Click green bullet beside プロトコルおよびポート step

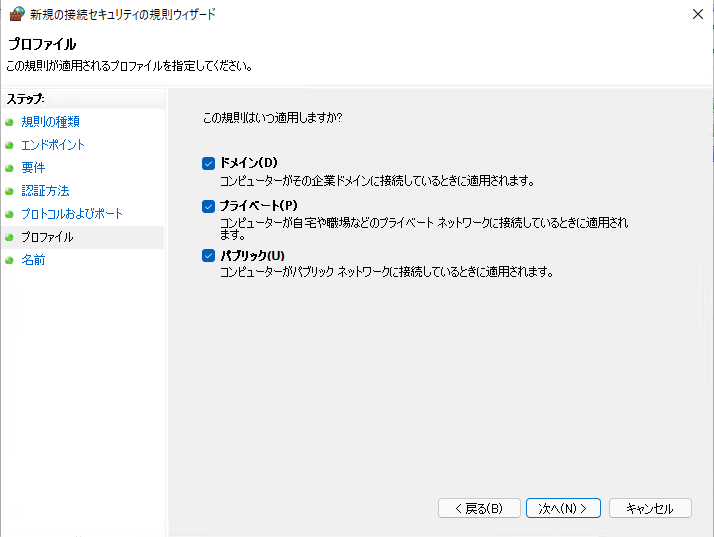tap(9, 214)
